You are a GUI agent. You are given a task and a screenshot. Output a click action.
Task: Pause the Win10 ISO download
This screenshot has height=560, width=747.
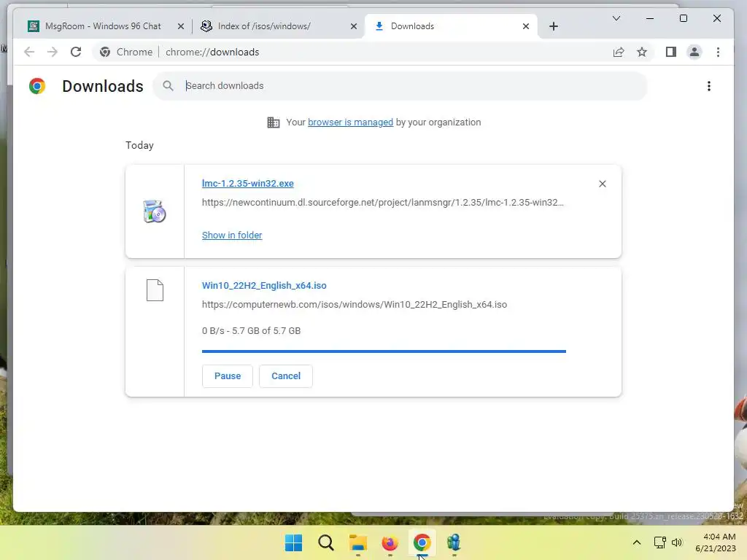coord(228,376)
